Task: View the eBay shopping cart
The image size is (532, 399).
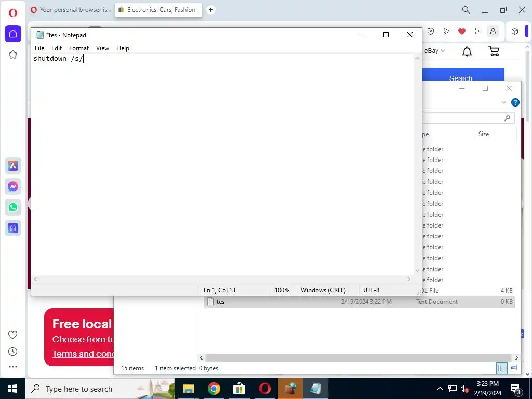Action: tap(494, 51)
